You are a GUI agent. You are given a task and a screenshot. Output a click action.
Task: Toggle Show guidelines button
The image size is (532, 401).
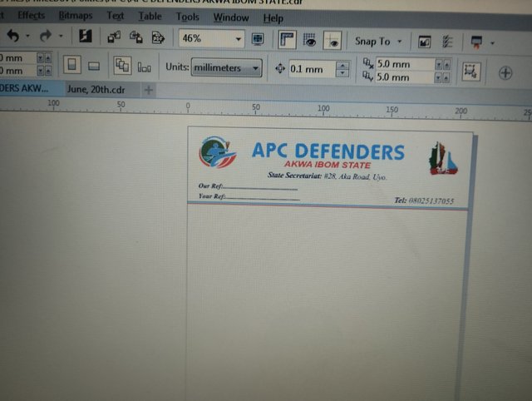pyautogui.click(x=332, y=41)
